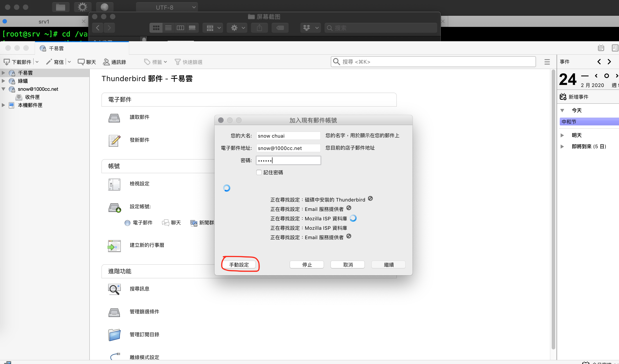Viewport: 619px width, 364px height.
Task: Click the 聊天 account setup link
Action: pos(171,223)
